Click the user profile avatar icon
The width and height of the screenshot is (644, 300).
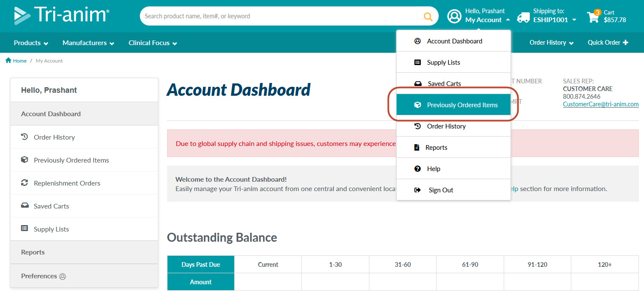coord(454,16)
